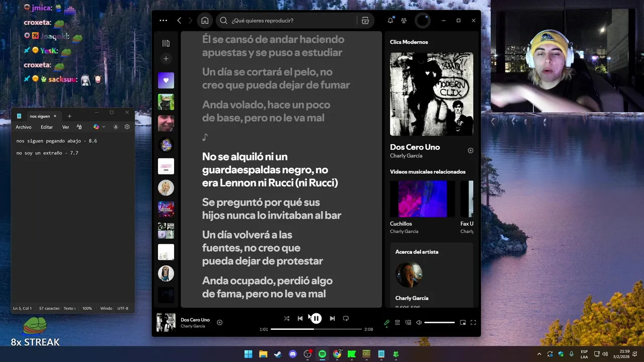Image resolution: width=644 pixels, height=362 pixels.
Task: Adjust the Spotify volume slider
Action: (x=439, y=323)
